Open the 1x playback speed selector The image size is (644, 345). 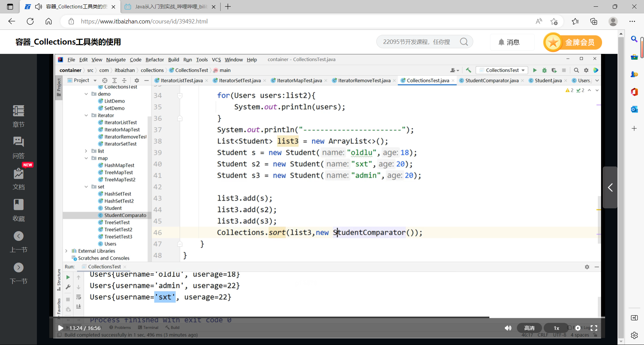point(556,328)
